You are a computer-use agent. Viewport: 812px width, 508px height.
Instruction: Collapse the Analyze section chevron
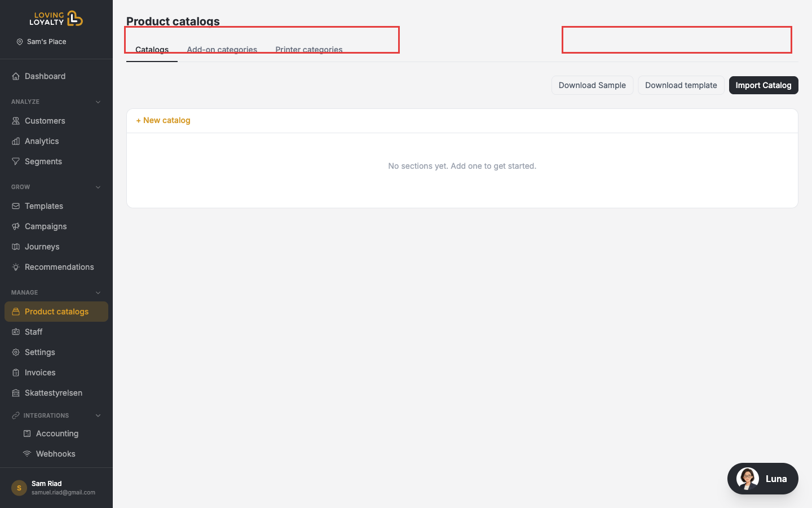98,102
